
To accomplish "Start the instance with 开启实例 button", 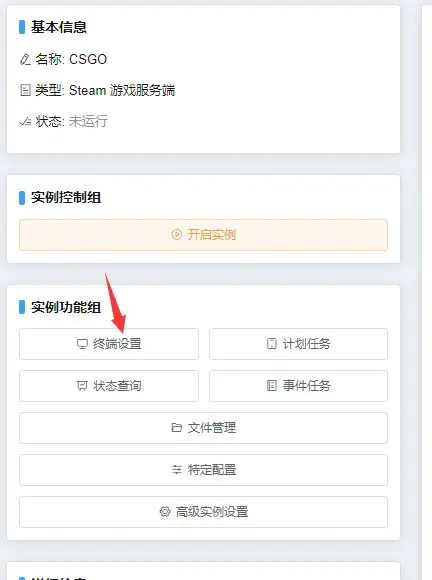I will pyautogui.click(x=203, y=235).
